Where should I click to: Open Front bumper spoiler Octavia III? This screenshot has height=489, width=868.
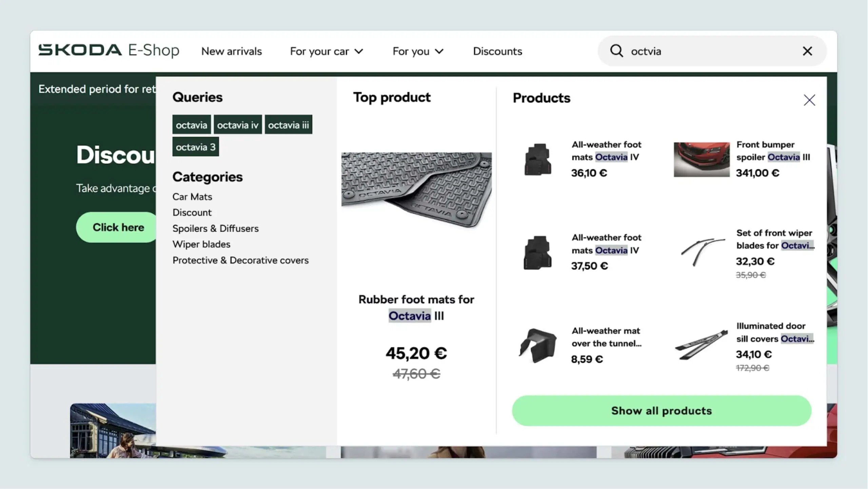[773, 151]
